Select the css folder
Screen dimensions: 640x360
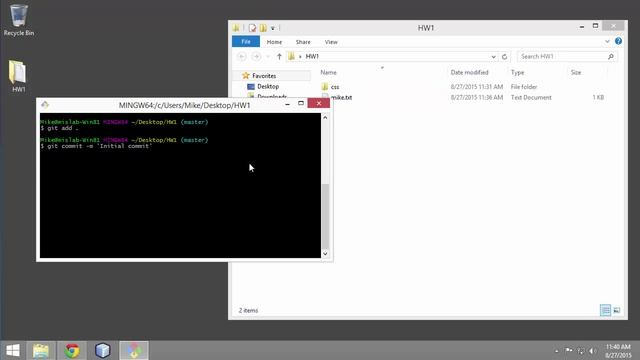(335, 87)
